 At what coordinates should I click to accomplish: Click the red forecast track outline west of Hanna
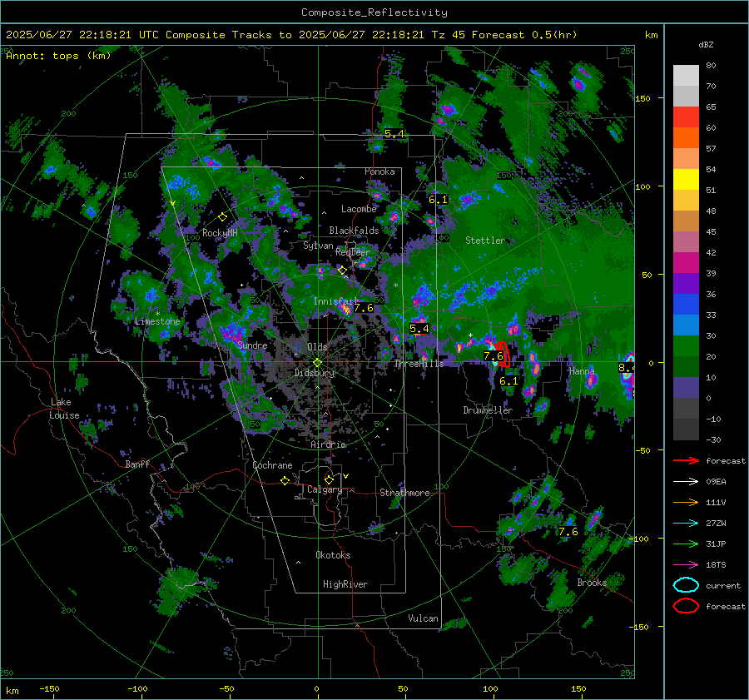click(502, 354)
